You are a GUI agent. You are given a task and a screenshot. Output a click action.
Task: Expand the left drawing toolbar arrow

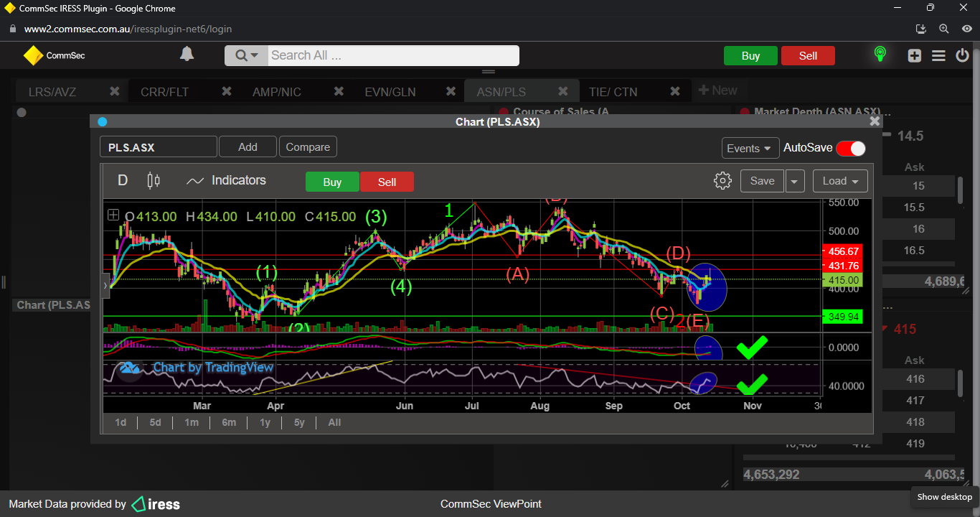pos(106,285)
